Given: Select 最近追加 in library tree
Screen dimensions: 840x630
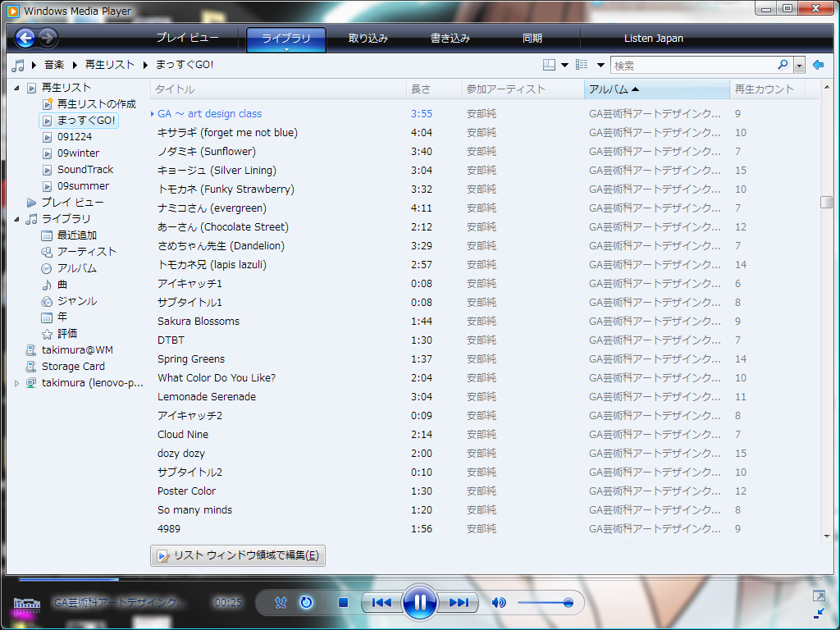Looking at the screenshot, I should pyautogui.click(x=76, y=235).
